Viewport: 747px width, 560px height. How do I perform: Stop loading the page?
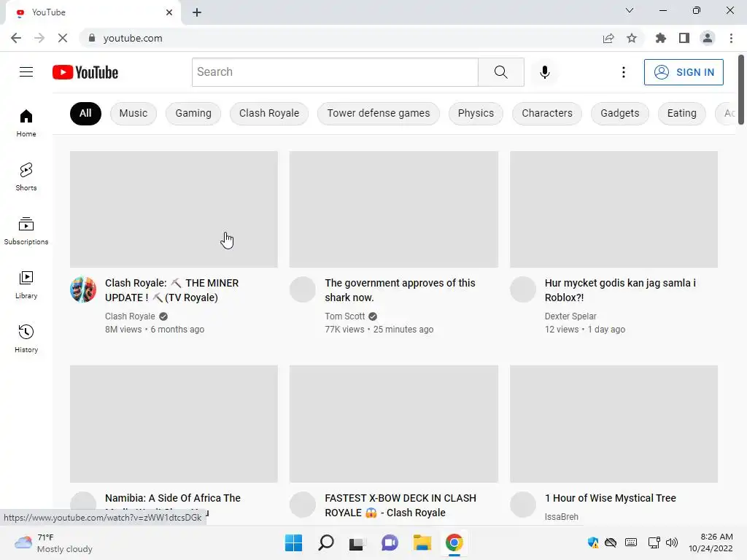pyautogui.click(x=63, y=38)
